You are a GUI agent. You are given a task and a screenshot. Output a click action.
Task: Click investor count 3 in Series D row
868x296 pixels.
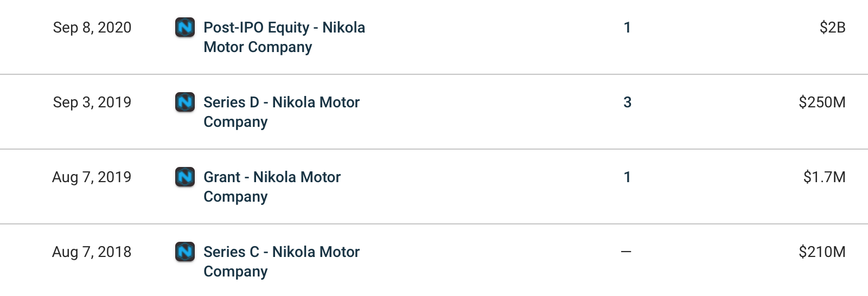[x=627, y=102]
